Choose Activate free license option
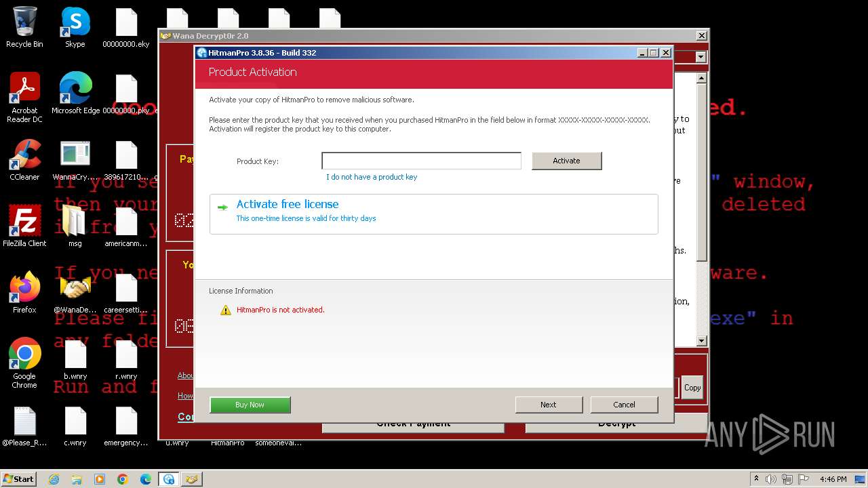The height and width of the screenshot is (488, 868). 434,214
